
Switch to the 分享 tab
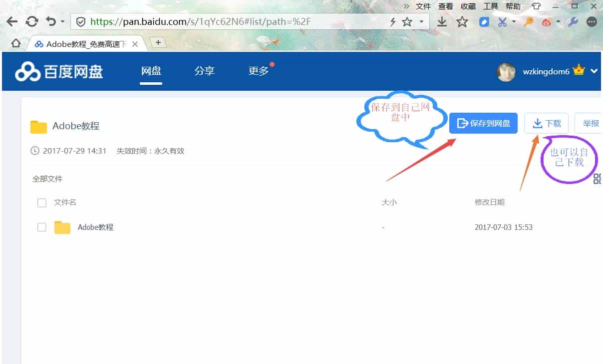click(205, 71)
